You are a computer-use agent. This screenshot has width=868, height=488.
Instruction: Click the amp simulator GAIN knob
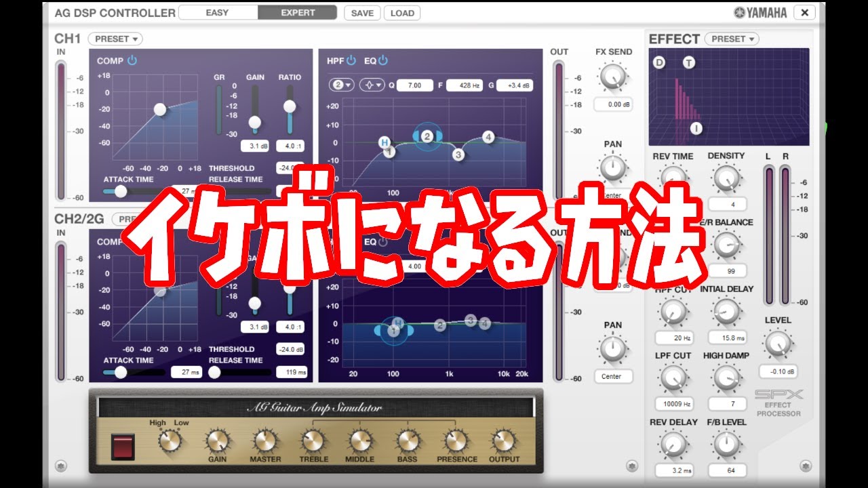pyautogui.click(x=217, y=441)
